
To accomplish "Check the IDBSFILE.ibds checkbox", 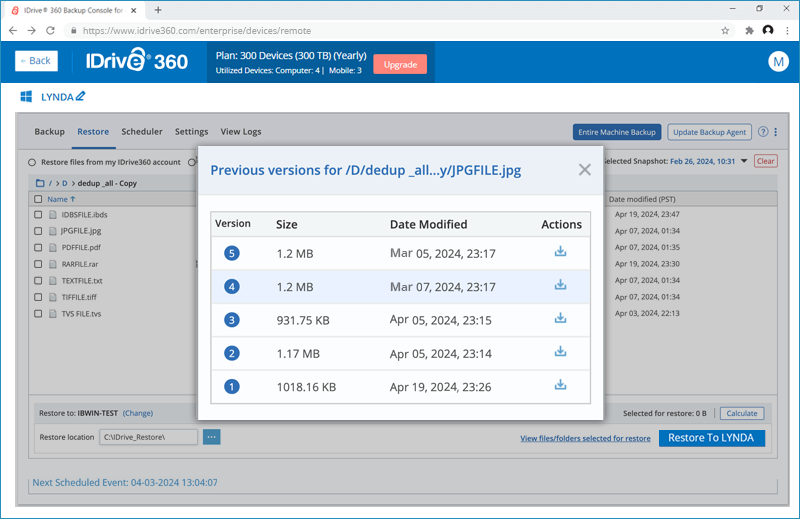I will [x=38, y=215].
